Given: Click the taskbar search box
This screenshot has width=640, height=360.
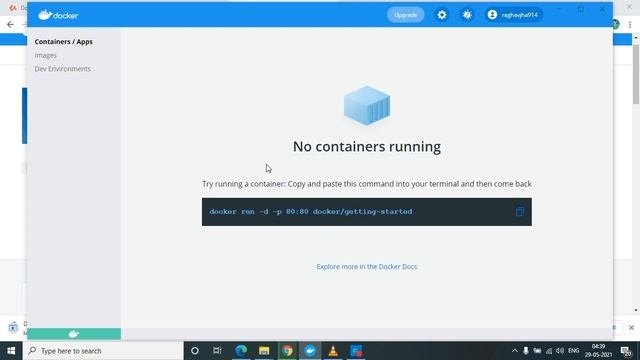Looking at the screenshot, I should coord(103,351).
